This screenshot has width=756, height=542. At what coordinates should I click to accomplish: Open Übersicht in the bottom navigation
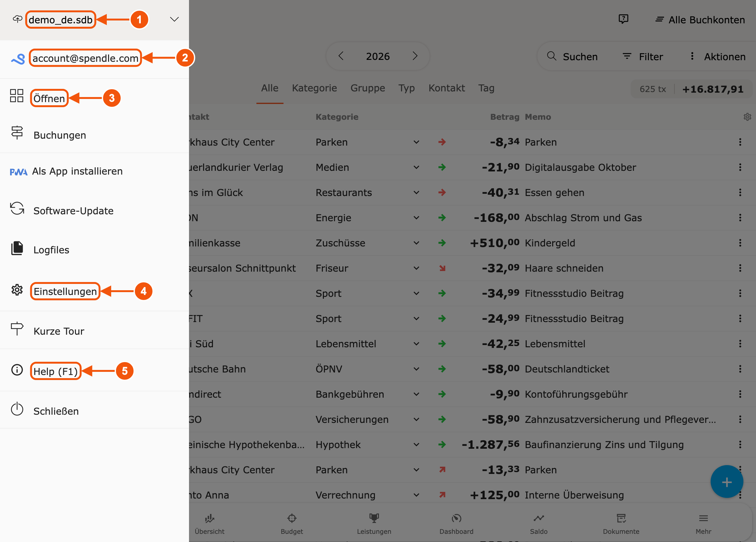[x=209, y=524]
